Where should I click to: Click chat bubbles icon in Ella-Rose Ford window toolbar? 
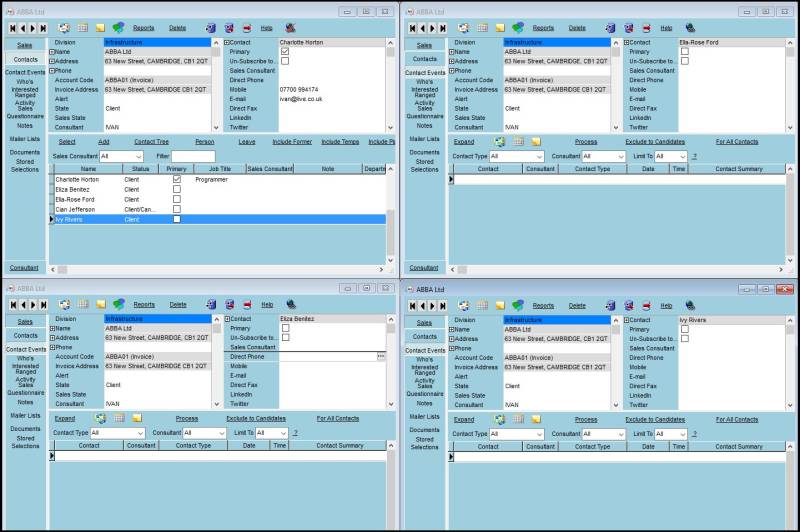[518, 28]
